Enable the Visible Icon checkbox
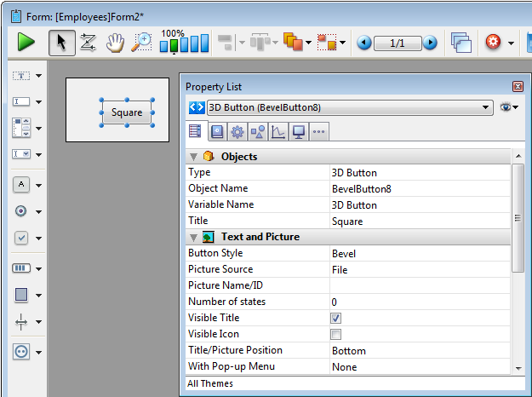This screenshot has height=397, width=532. [x=335, y=334]
